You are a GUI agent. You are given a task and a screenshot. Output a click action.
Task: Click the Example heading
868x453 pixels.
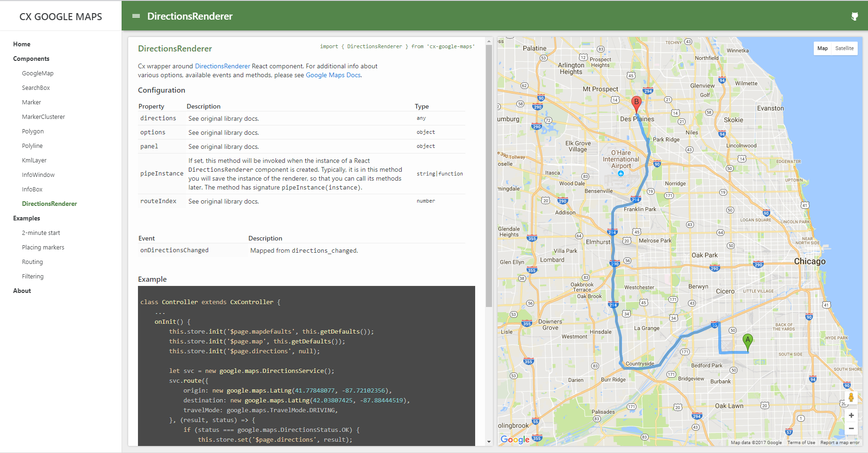pyautogui.click(x=152, y=279)
